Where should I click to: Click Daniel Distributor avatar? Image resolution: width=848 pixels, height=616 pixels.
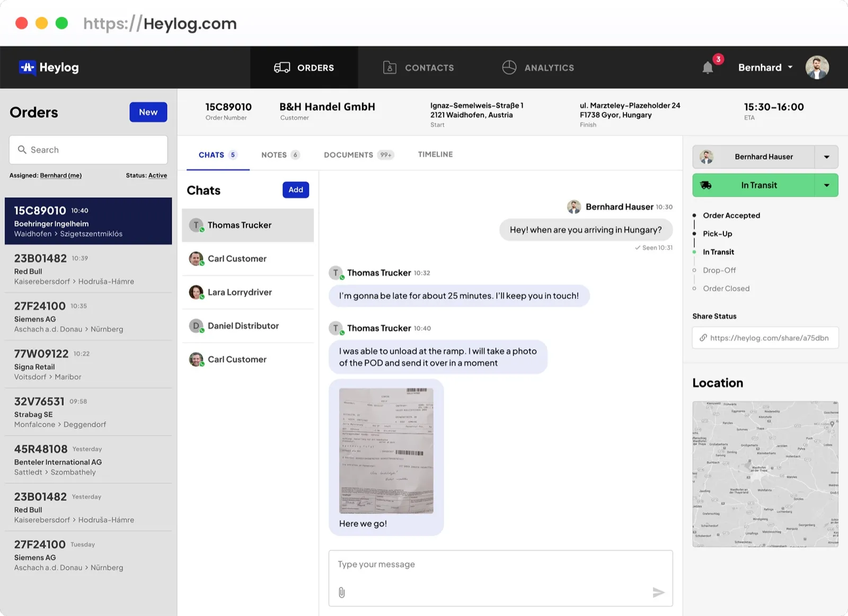click(196, 326)
